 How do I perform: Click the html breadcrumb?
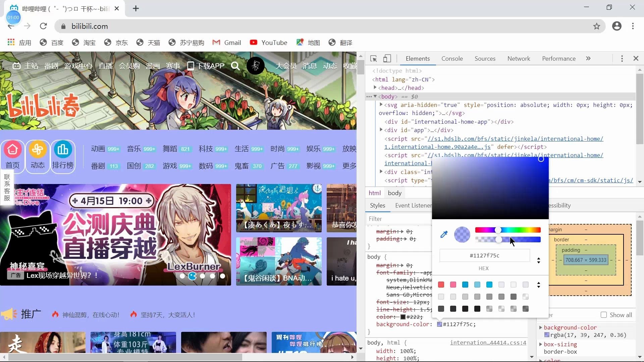[x=375, y=193]
